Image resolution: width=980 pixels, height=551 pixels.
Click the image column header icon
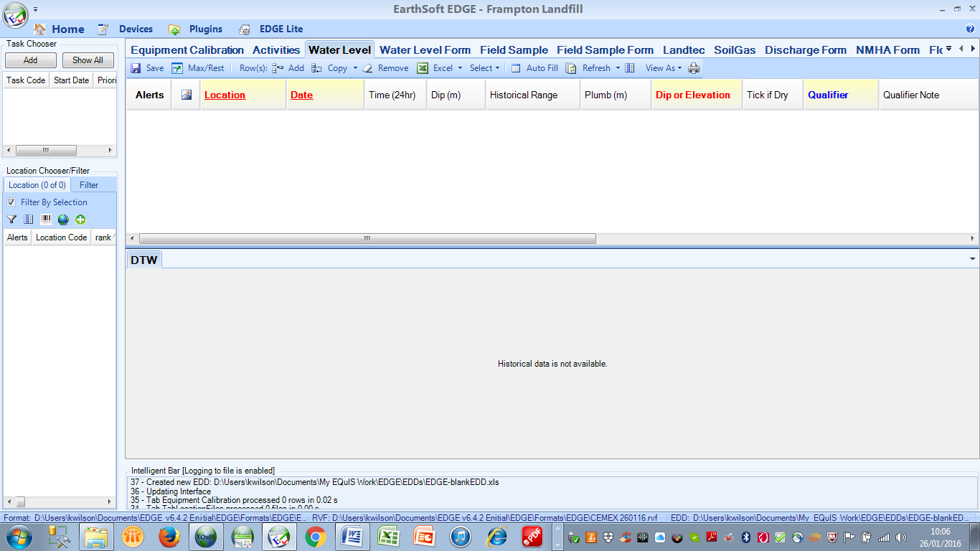click(x=187, y=95)
